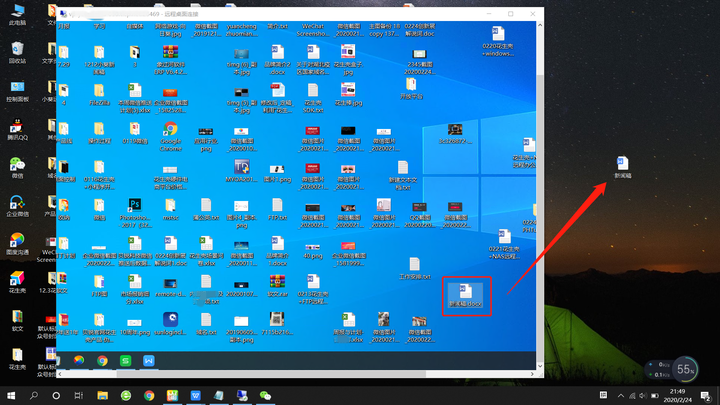Open the taskbar search magnifier
Viewport: 720px width, 405px height.
click(34, 395)
